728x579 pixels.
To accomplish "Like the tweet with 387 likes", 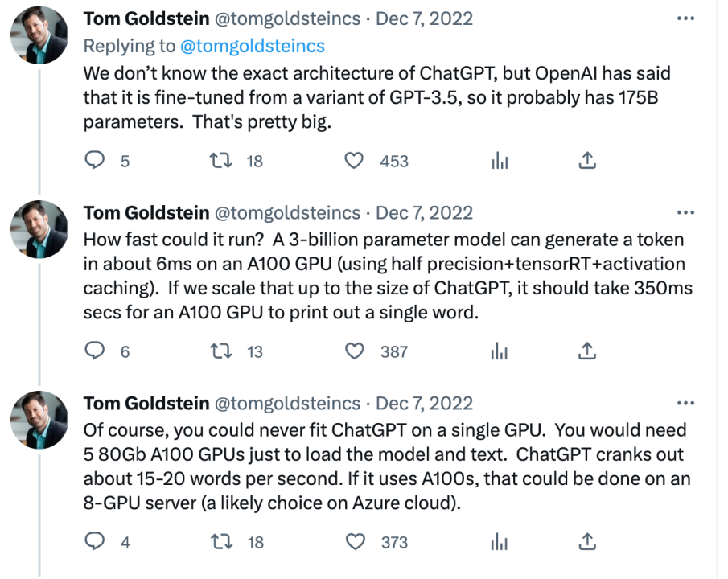I will (x=354, y=351).
